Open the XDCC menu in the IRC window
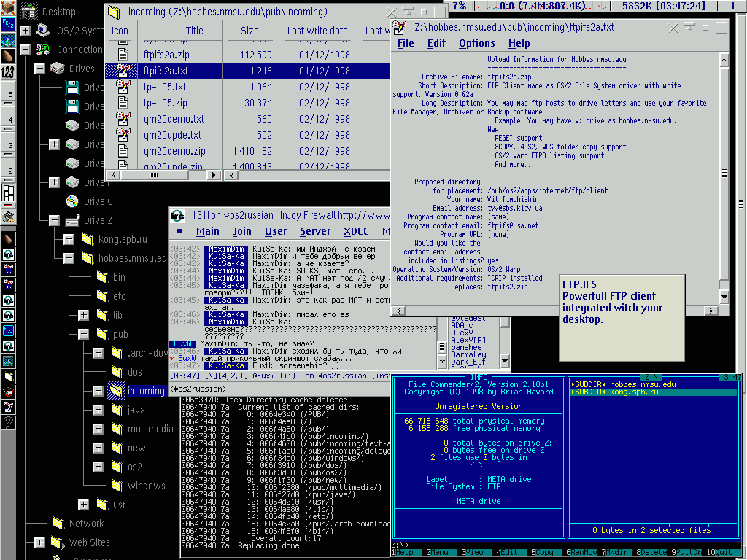This screenshot has width=747, height=560. [x=356, y=231]
